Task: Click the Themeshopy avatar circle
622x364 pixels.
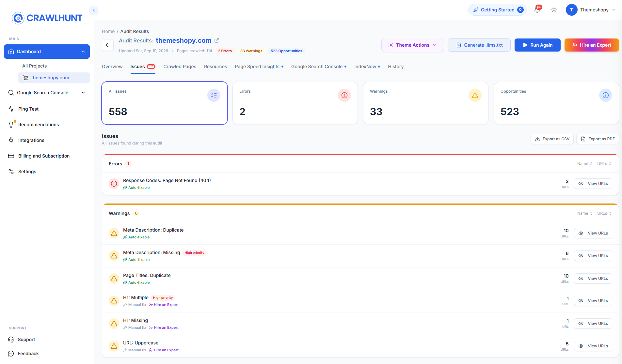Action: coord(571,10)
